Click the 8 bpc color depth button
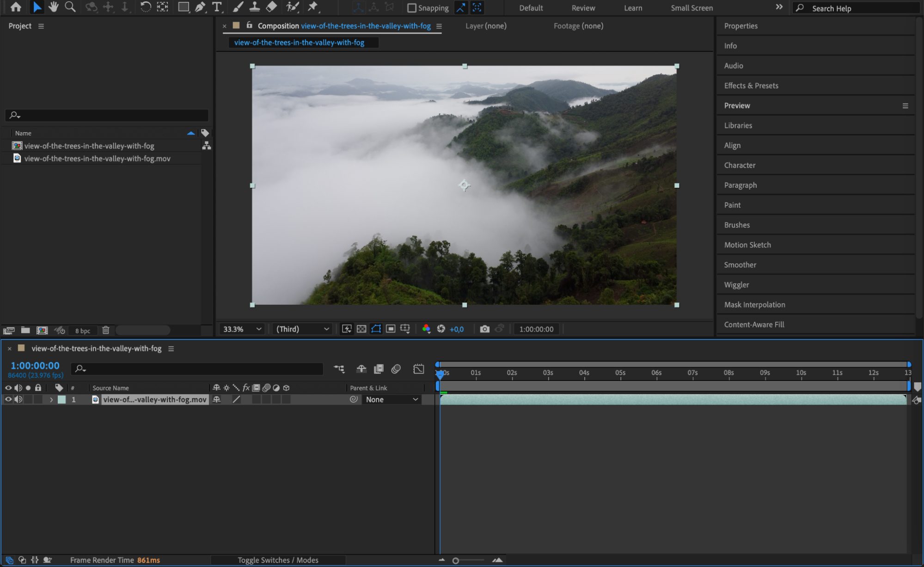924x567 pixels. 83,331
